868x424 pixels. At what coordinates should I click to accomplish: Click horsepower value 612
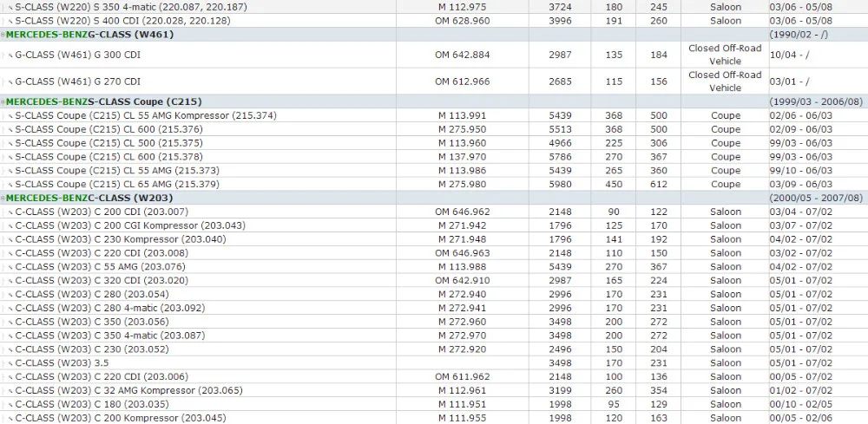[x=659, y=184]
